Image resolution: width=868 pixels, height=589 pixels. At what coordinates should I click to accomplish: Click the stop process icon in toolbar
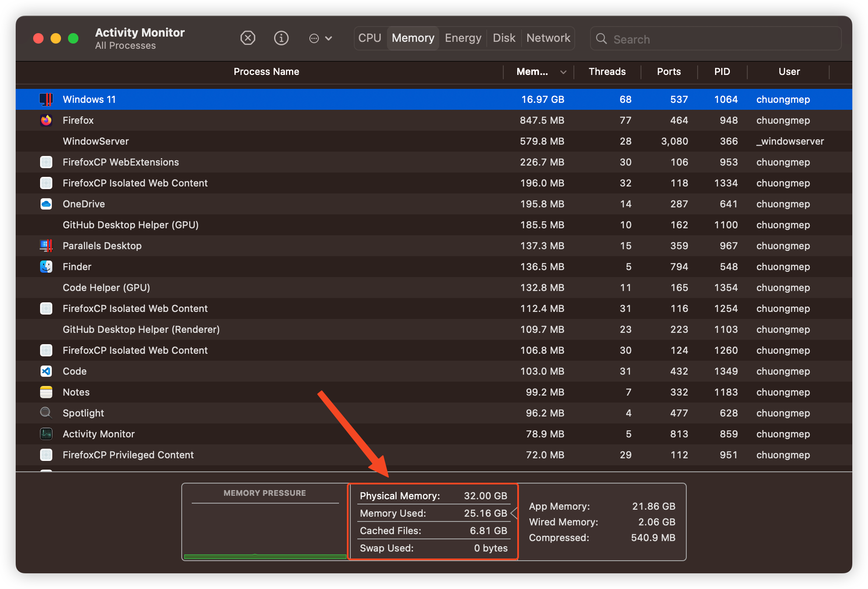(248, 38)
